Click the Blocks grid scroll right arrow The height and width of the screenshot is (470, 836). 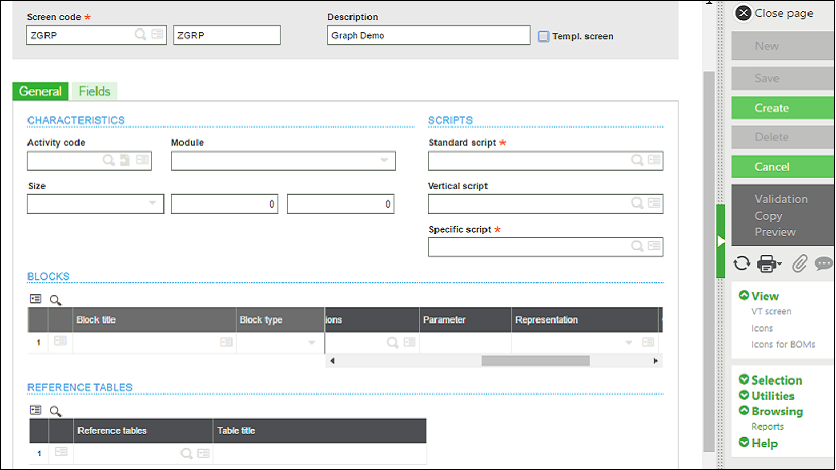655,361
